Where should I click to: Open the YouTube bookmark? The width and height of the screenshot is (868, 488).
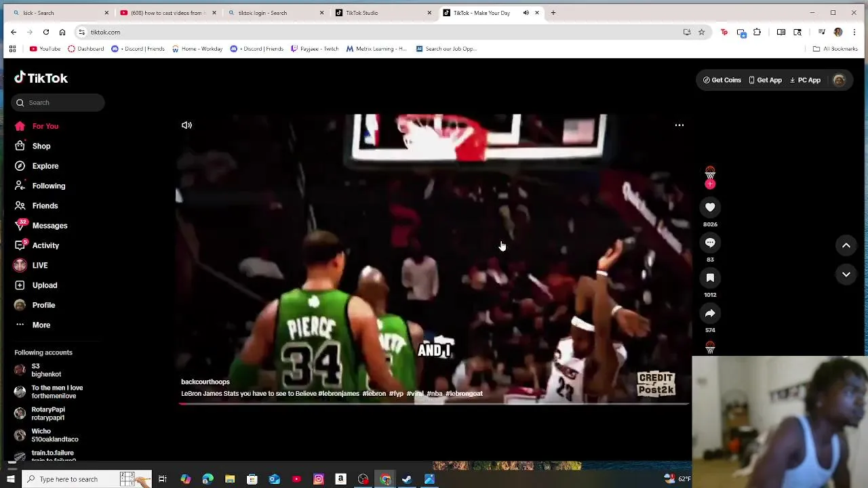coord(45,49)
